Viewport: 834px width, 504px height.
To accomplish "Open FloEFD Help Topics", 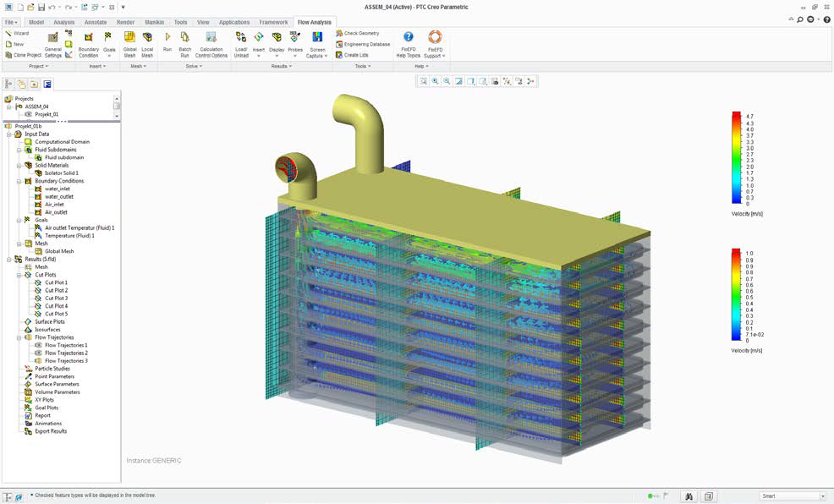I will coord(408,37).
